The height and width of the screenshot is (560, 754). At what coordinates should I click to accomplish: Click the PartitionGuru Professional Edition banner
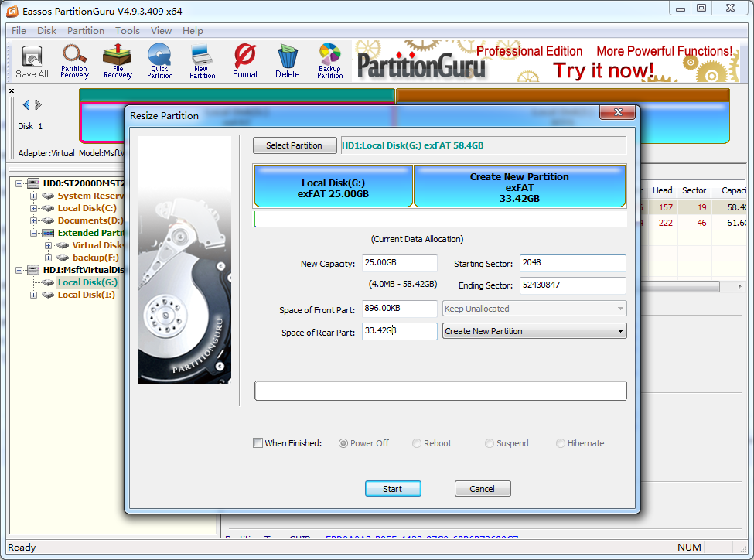click(x=545, y=61)
